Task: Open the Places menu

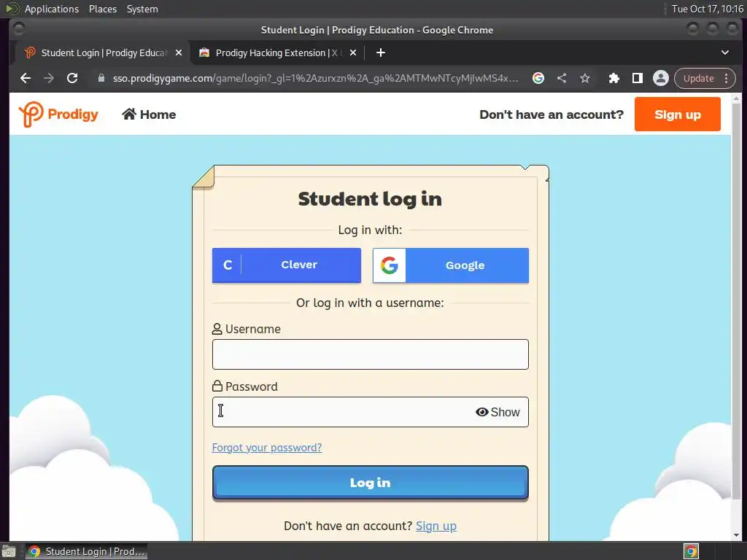Action: point(102,9)
